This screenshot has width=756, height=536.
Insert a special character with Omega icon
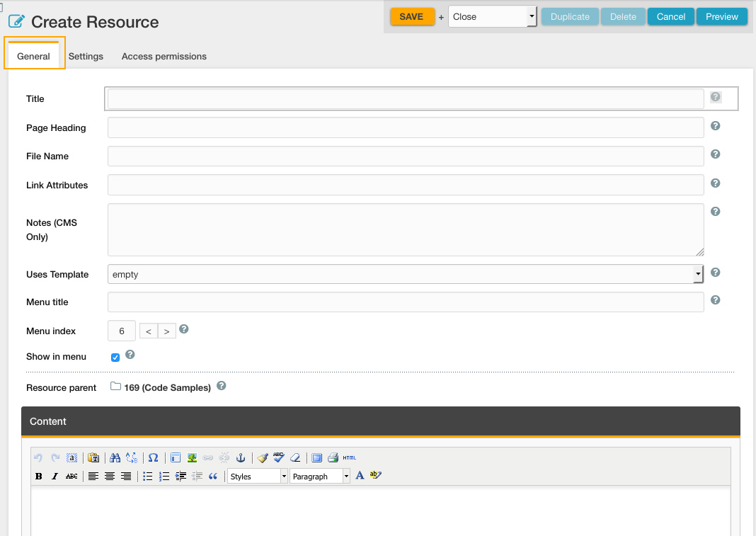pos(153,458)
